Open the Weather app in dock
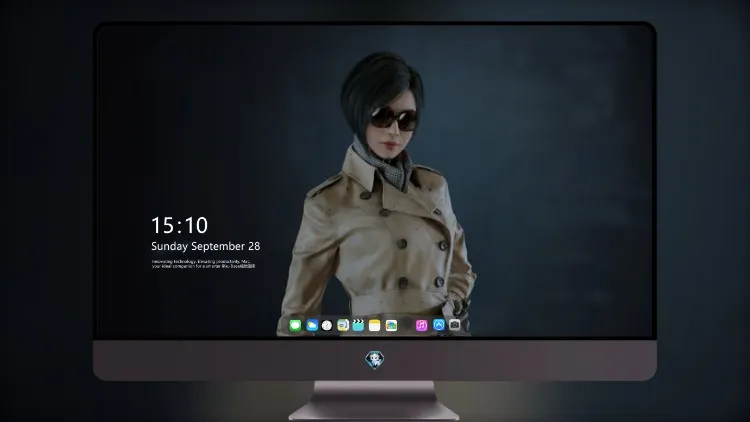Screen dimensions: 750x422 (x=312, y=325)
